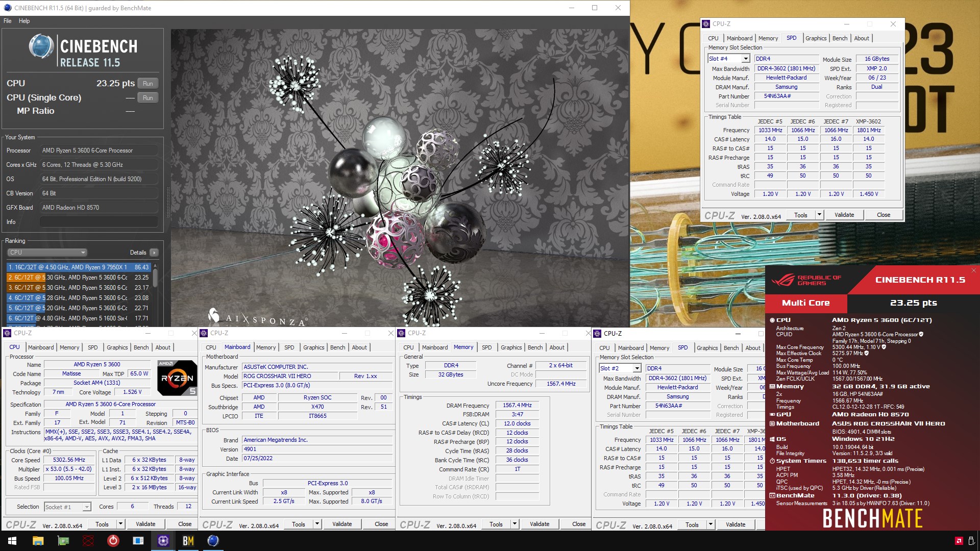Click Close in the CPU-Z Memory window

click(579, 524)
